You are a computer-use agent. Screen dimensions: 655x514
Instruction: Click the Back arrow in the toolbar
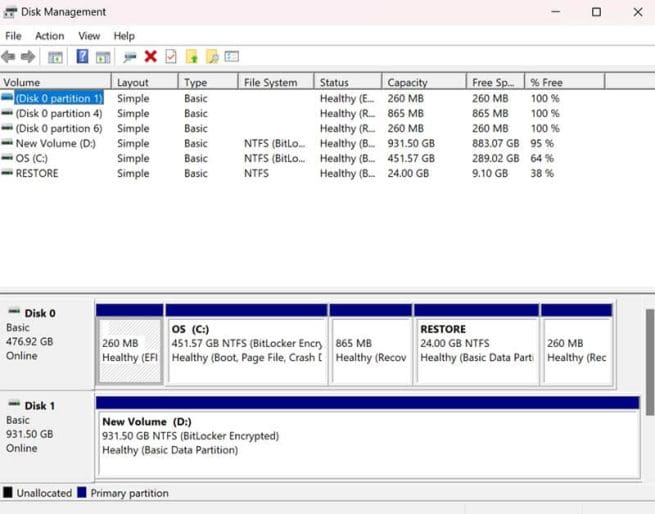(x=9, y=57)
